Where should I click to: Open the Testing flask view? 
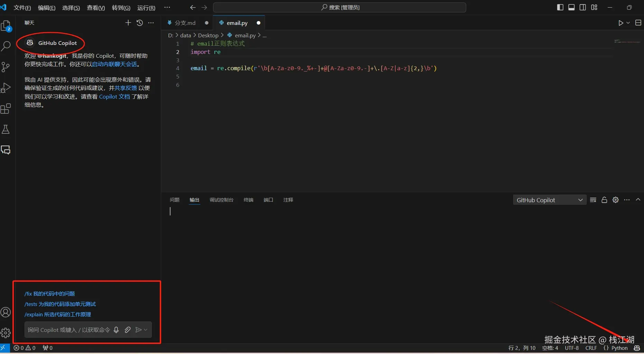[6, 130]
